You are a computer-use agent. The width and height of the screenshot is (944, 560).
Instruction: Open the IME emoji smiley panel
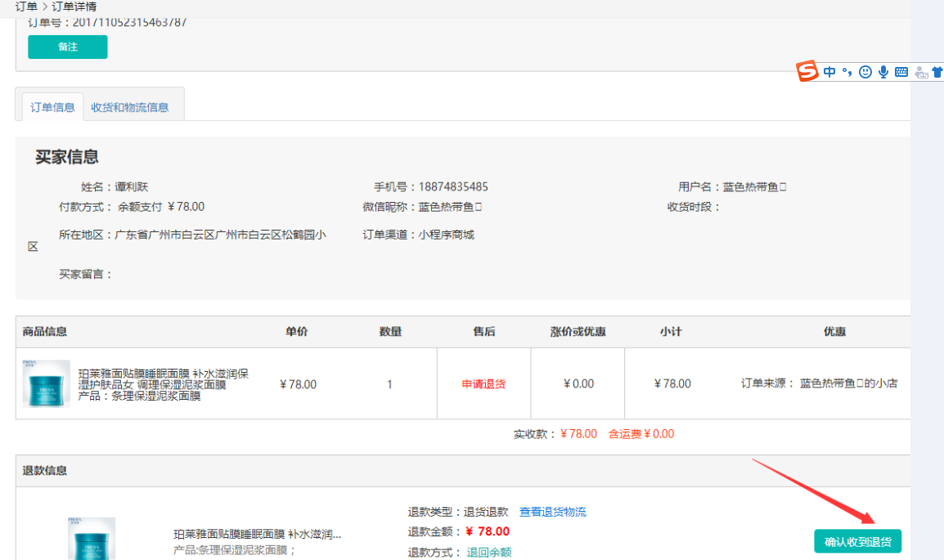click(x=865, y=72)
